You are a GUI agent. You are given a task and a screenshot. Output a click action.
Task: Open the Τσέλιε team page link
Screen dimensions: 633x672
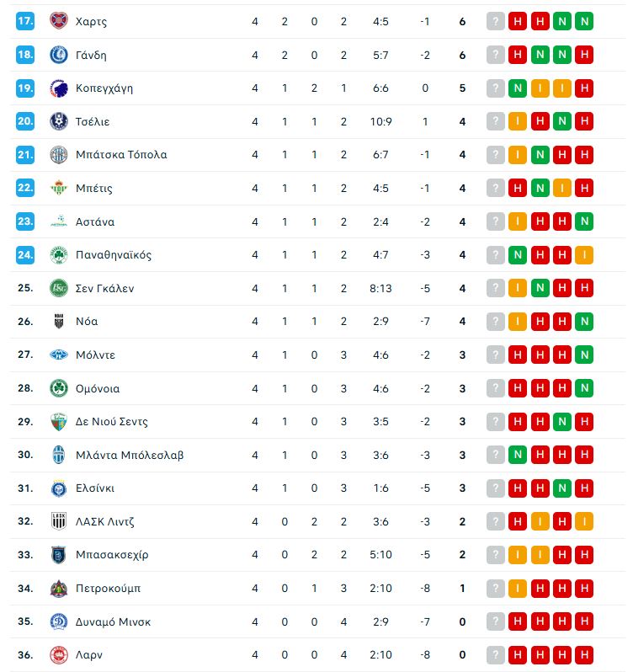(93, 121)
